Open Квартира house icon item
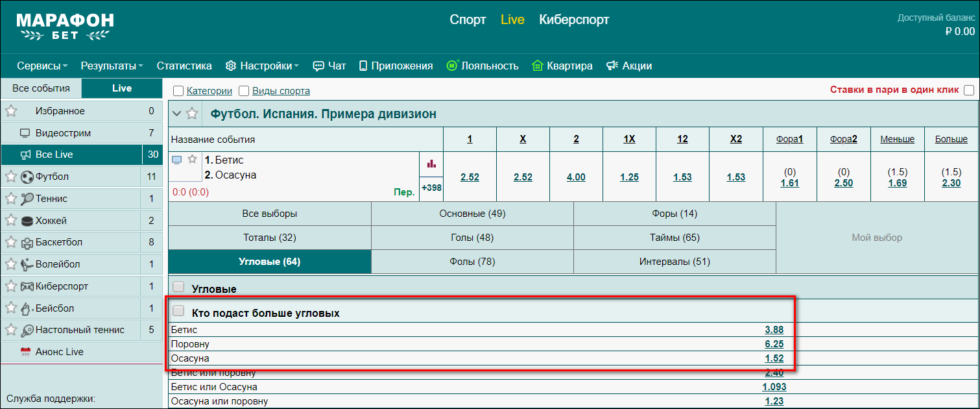The width and height of the screenshot is (980, 409). click(562, 66)
